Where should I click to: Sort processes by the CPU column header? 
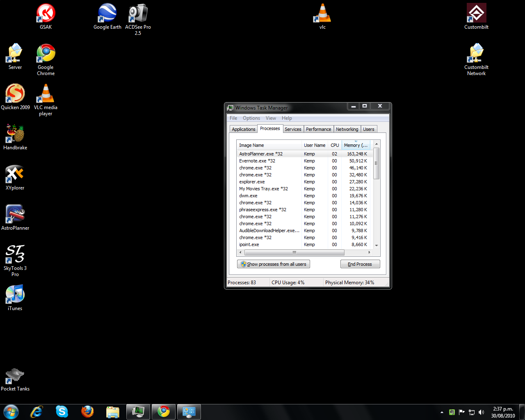coord(335,145)
